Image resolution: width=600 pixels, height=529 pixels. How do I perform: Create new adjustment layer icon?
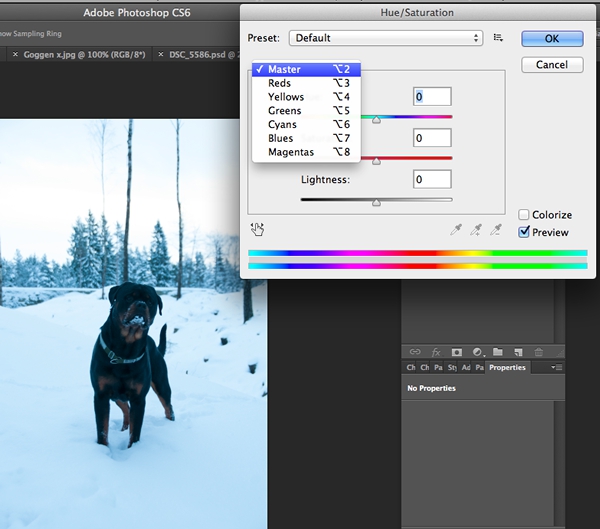click(x=478, y=352)
